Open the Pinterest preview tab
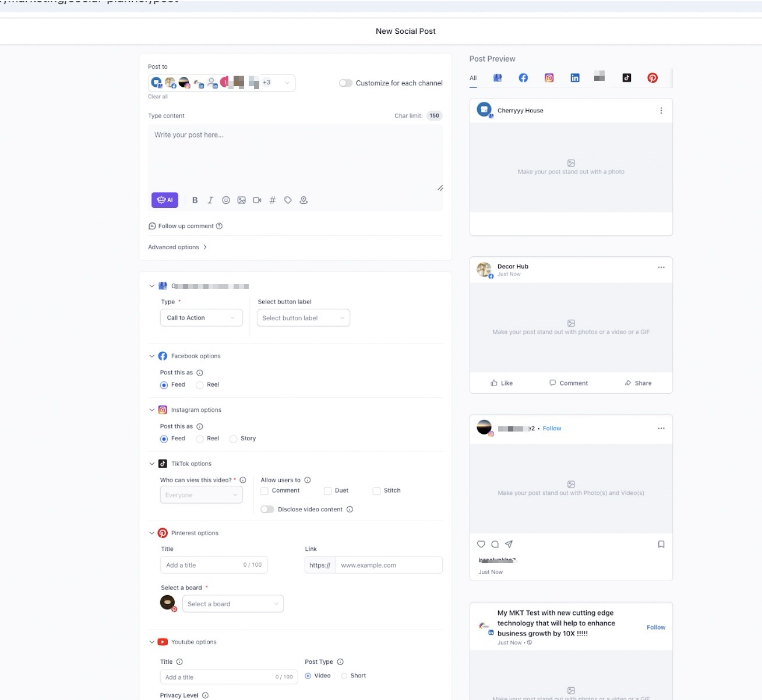 [x=652, y=78]
